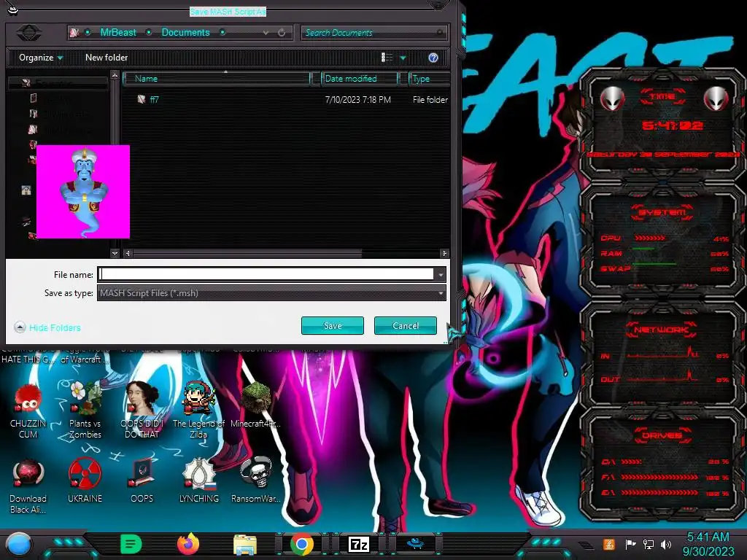This screenshot has width=747, height=560.
Task: Click the New folder button
Action: tap(107, 58)
